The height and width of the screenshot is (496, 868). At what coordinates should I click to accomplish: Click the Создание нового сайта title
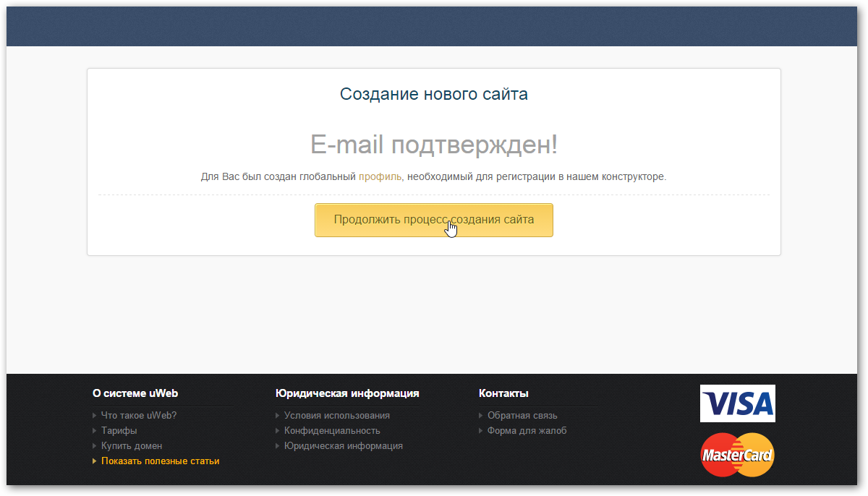pyautogui.click(x=434, y=94)
